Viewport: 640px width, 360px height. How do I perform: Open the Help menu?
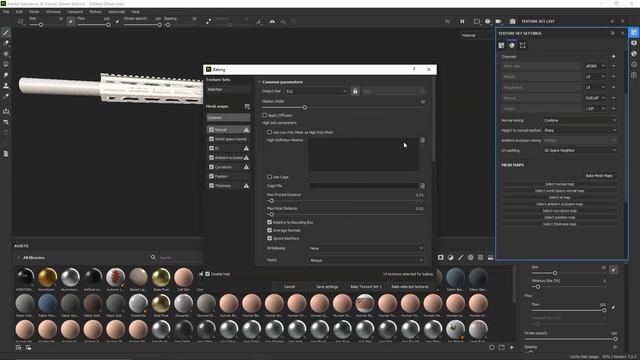tap(135, 12)
